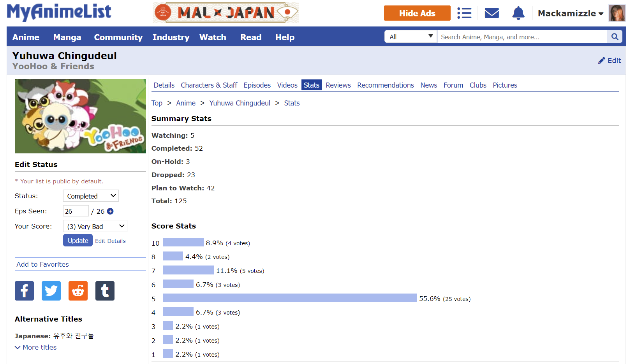Image resolution: width=629 pixels, height=364 pixels.
Task: Click the "Total: 125" stat text
Action: click(x=169, y=201)
